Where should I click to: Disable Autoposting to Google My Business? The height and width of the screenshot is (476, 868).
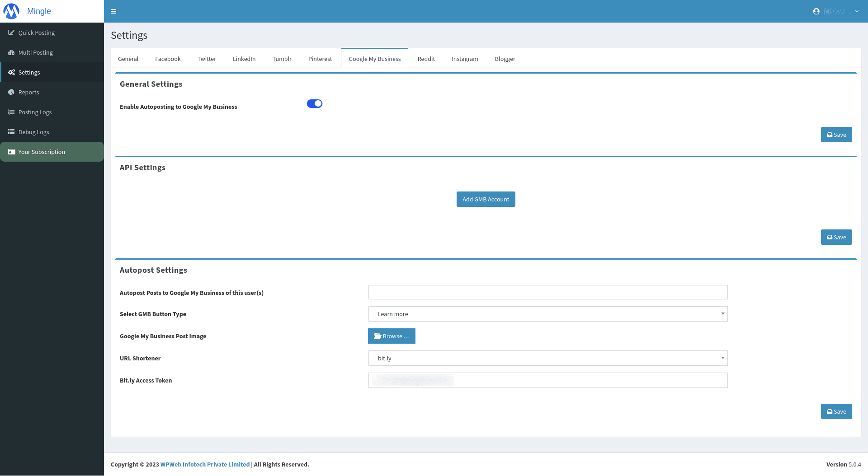(x=314, y=103)
